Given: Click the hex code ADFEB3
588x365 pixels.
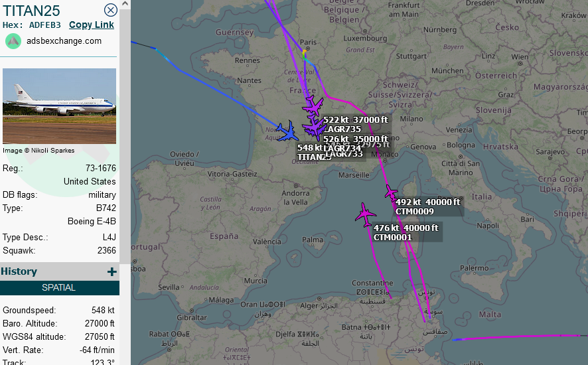Looking at the screenshot, I should pyautogui.click(x=45, y=25).
